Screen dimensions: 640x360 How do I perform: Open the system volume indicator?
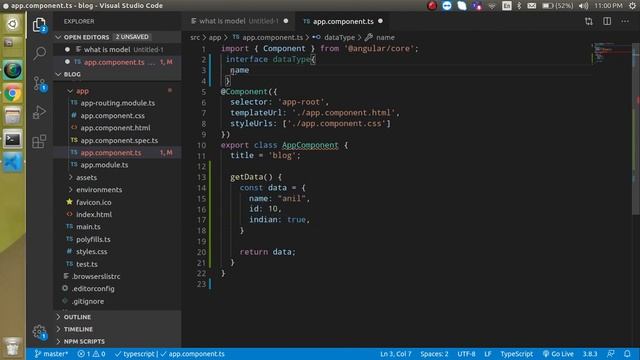(584, 6)
